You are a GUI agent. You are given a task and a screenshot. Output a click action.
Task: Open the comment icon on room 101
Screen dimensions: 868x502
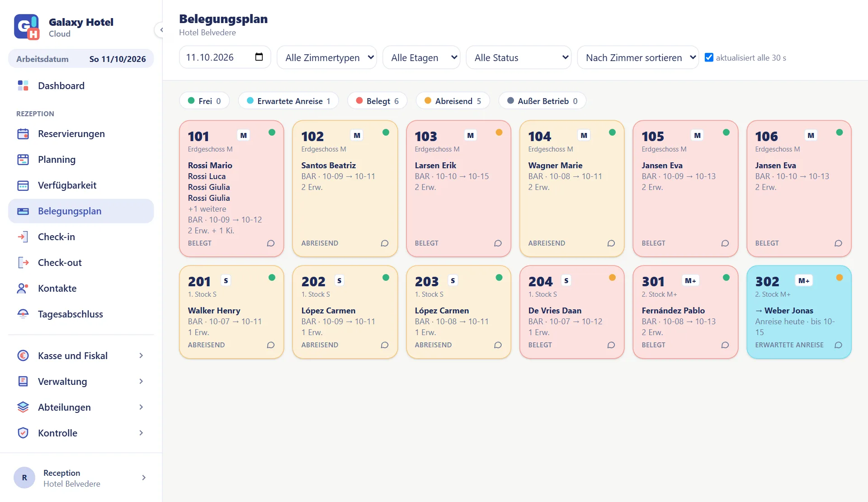pyautogui.click(x=271, y=243)
